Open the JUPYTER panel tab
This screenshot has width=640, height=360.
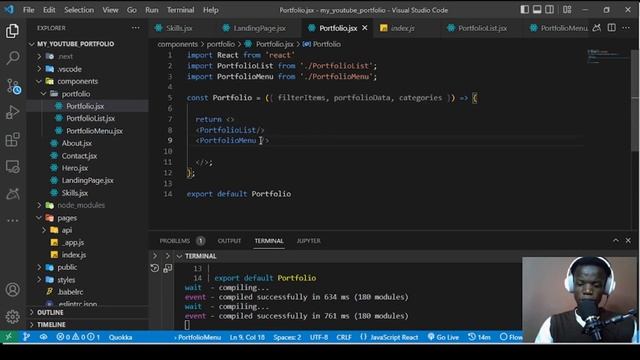click(x=309, y=241)
